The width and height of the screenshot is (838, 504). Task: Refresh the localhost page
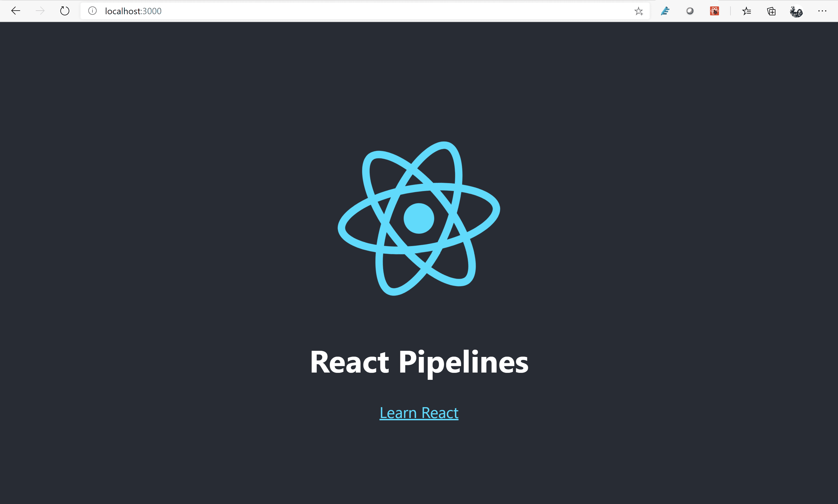[65, 11]
